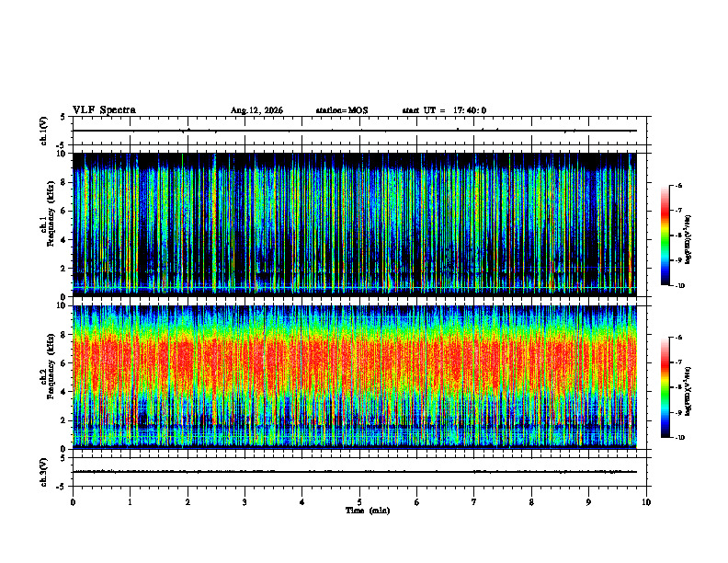Image resolution: width=728 pixels, height=563 pixels.
Task: Click the "7" minute time tick label
Action: [x=474, y=502]
